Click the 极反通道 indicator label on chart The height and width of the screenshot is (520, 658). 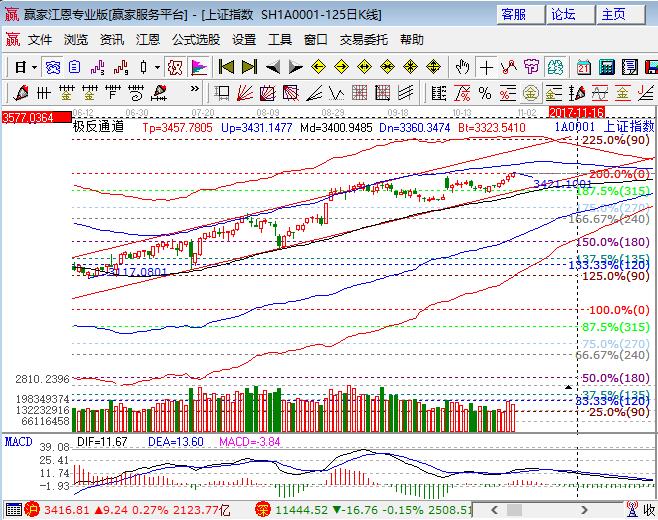[x=98, y=127]
